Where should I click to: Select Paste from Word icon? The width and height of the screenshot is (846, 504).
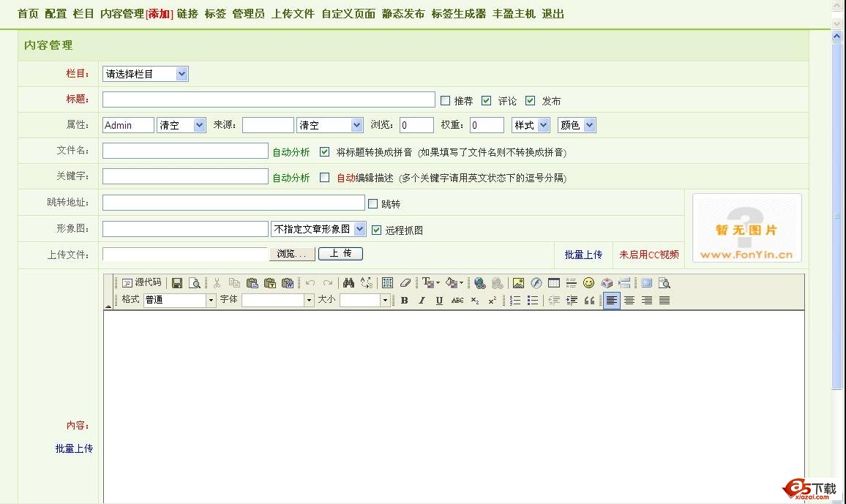click(288, 283)
